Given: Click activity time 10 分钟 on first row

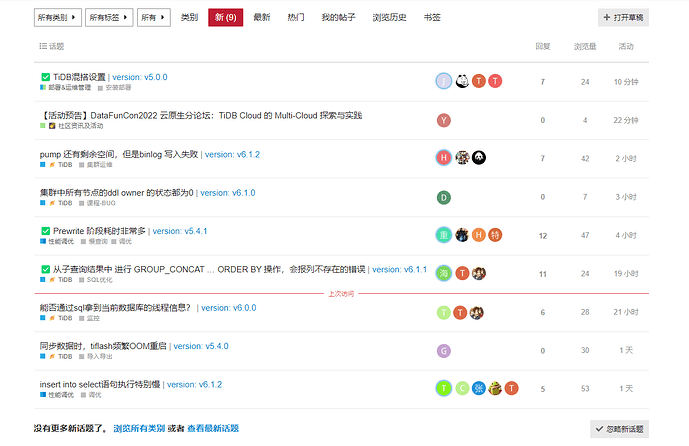Looking at the screenshot, I should 626,82.
